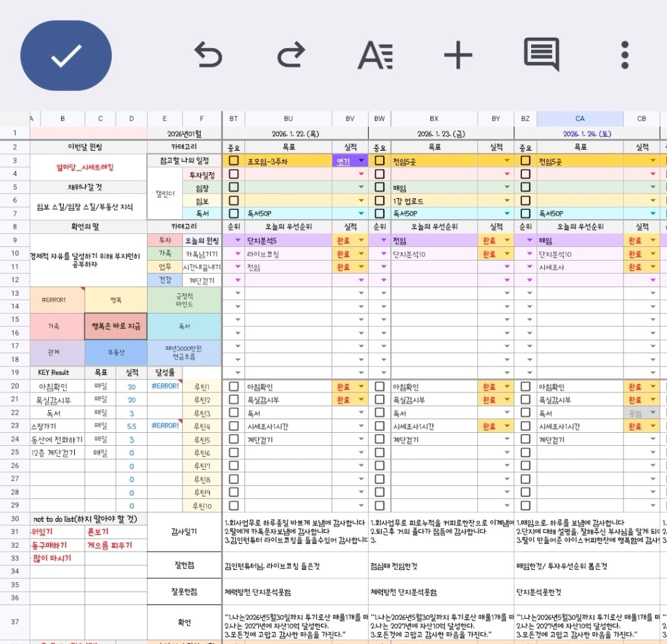The height and width of the screenshot is (644, 667).
Task: Check the box beside 조모임-3주차
Action: pyautogui.click(x=233, y=161)
